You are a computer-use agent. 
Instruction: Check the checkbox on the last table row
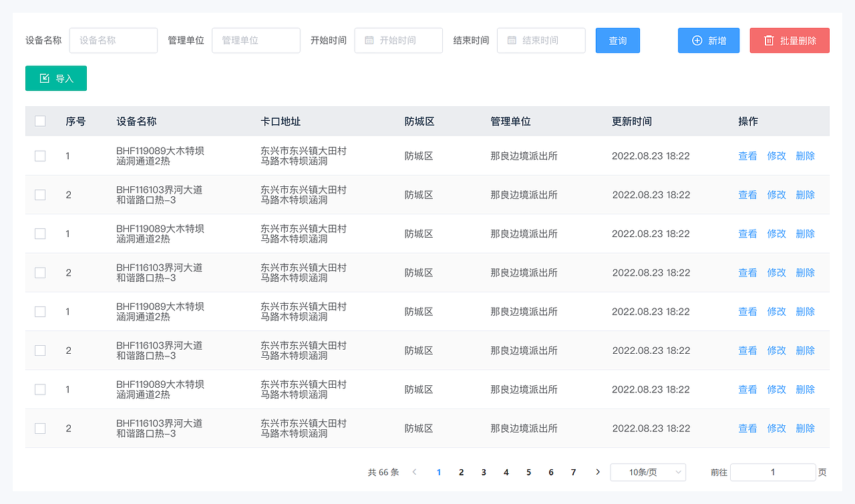pyautogui.click(x=40, y=428)
